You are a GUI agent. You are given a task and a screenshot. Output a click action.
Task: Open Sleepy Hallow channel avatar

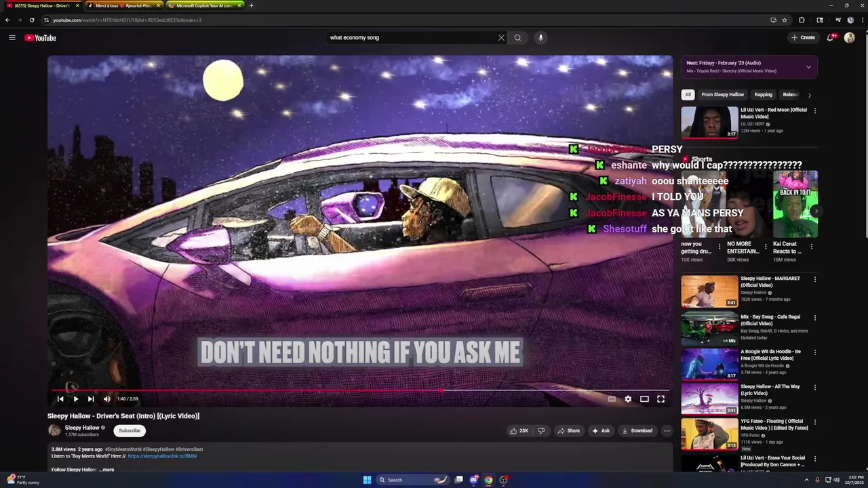coord(54,430)
